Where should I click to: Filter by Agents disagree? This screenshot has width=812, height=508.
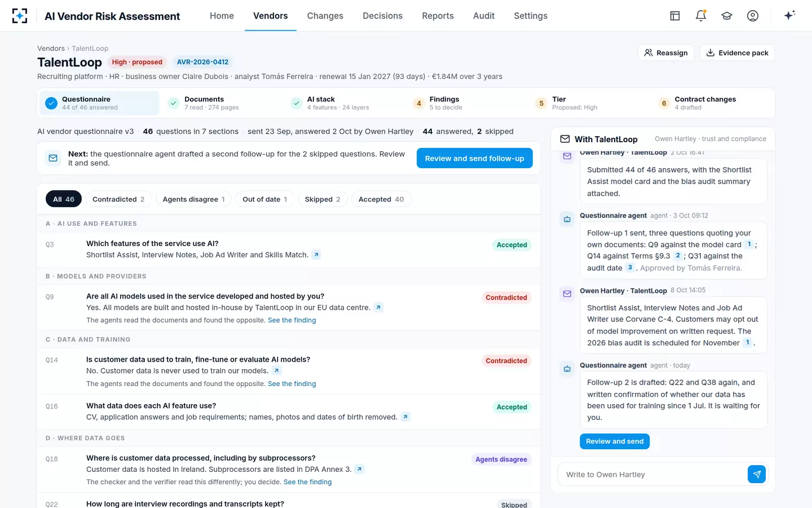point(193,199)
